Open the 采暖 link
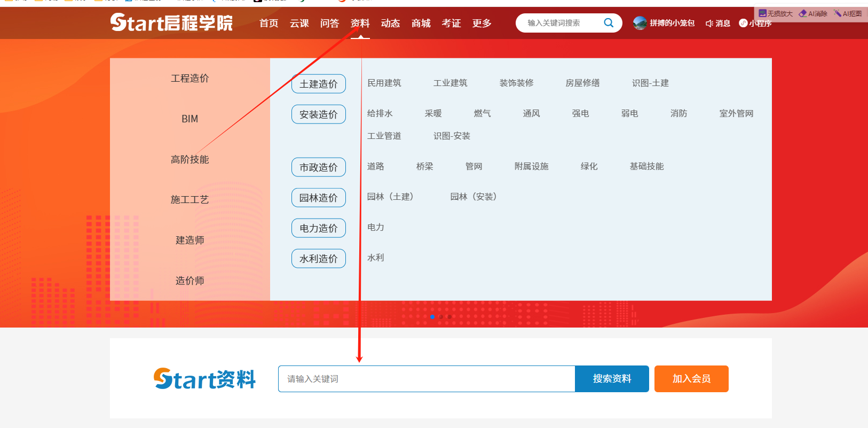Screen dimensions: 868x428 pos(433,113)
